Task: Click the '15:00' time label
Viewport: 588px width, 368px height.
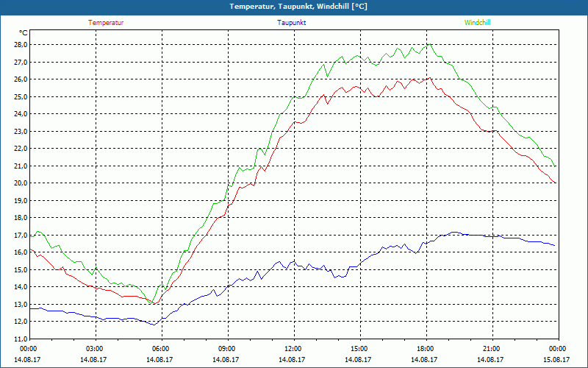Action: [x=359, y=349]
